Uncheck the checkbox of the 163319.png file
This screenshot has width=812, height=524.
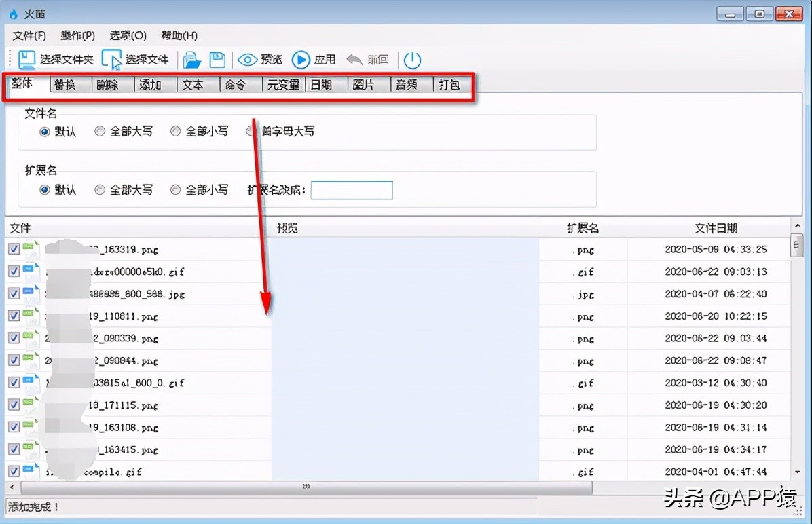coord(13,248)
